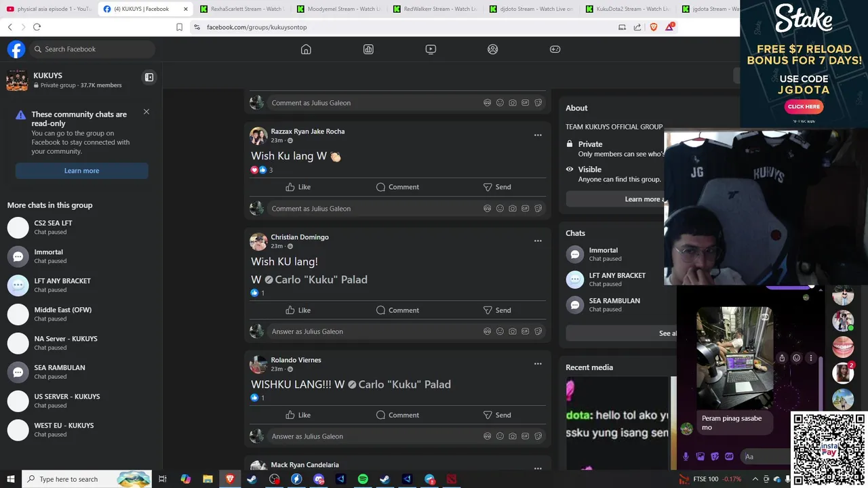Click the Windows taskbar search box
The width and height of the screenshot is (868, 488).
pos(87,479)
